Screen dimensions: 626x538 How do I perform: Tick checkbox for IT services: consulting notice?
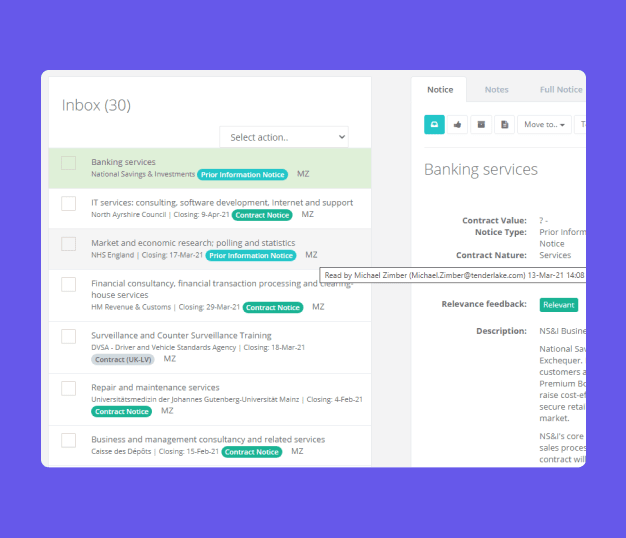point(69,204)
